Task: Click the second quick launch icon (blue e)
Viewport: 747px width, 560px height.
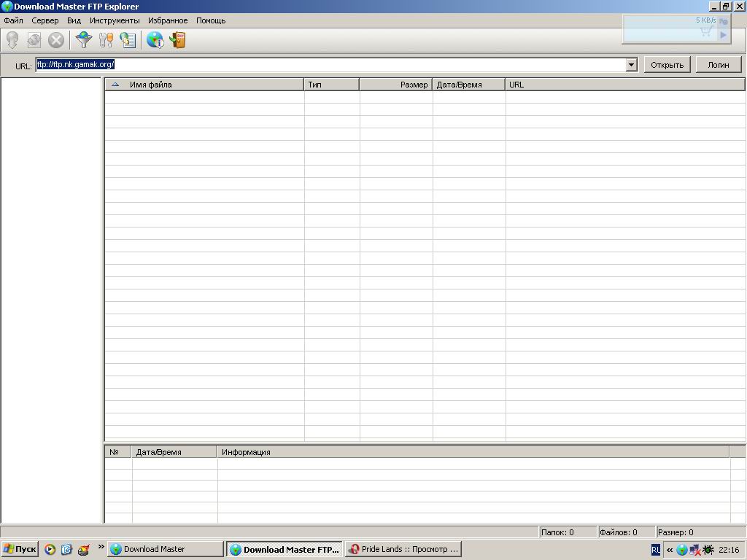Action: tap(66, 550)
